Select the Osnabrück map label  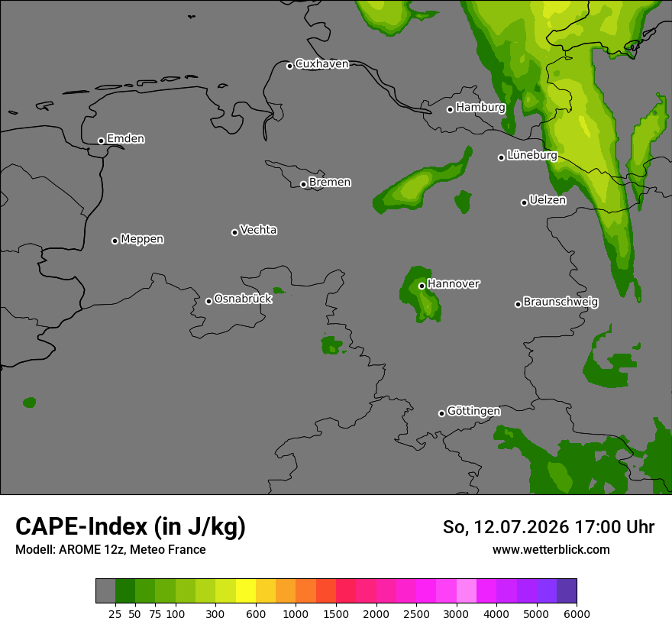click(243, 299)
